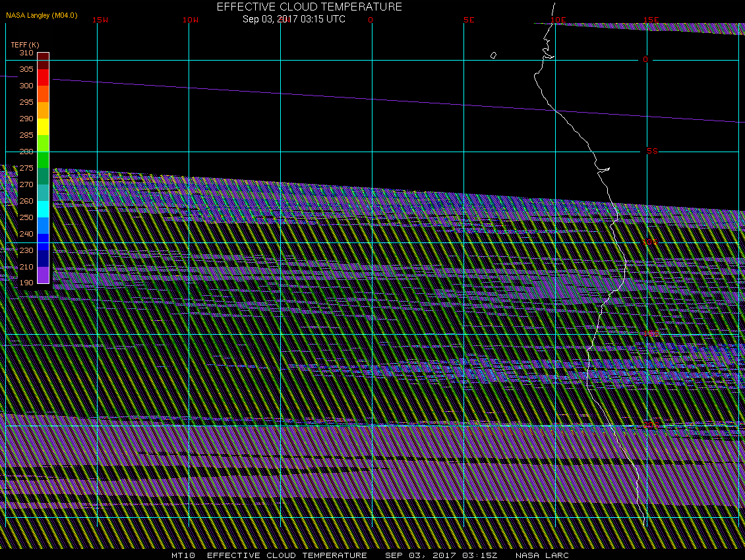Image resolution: width=745 pixels, height=560 pixels.
Task: Click the '15E' longitude label
Action: click(651, 20)
